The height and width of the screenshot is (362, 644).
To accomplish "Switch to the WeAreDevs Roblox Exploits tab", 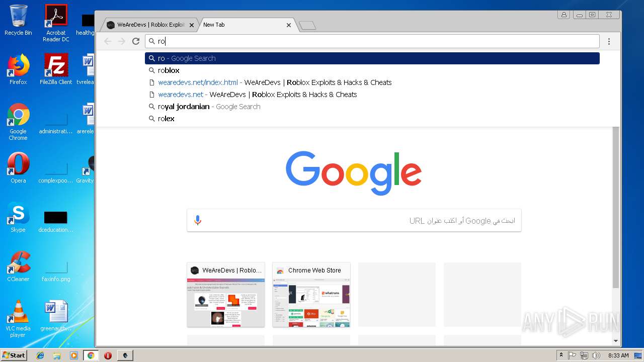I will [150, 25].
